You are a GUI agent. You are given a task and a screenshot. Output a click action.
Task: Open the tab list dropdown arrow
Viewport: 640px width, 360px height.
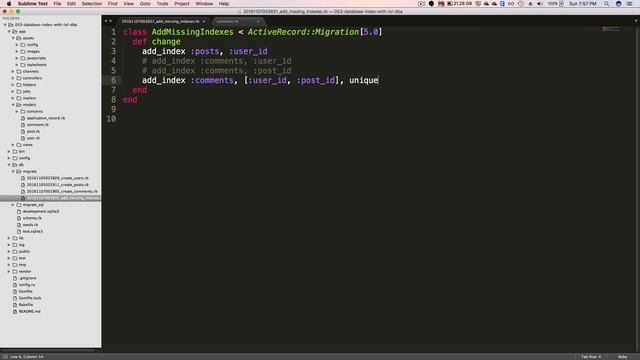click(636, 21)
